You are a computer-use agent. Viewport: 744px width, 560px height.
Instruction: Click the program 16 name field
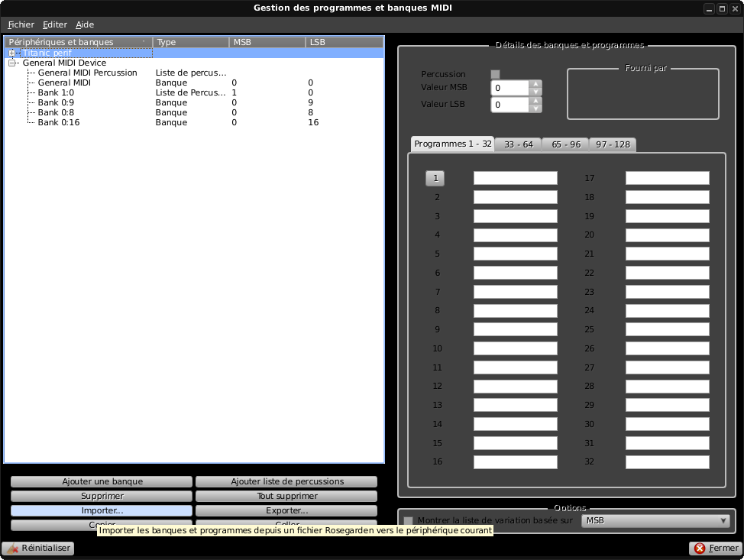pos(516,461)
